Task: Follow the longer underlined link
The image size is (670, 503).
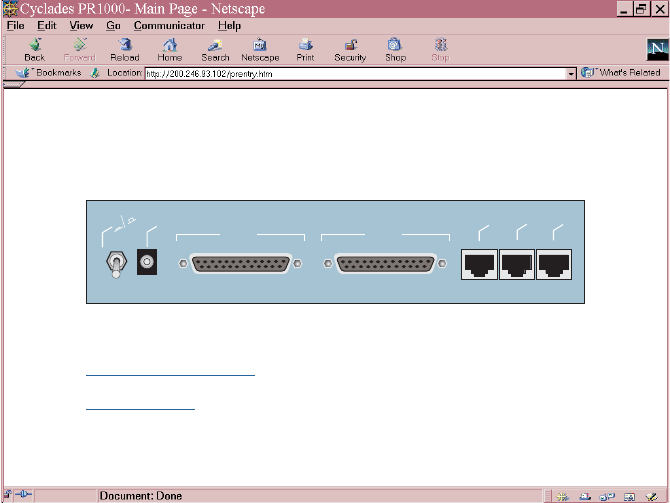Action: 170,375
